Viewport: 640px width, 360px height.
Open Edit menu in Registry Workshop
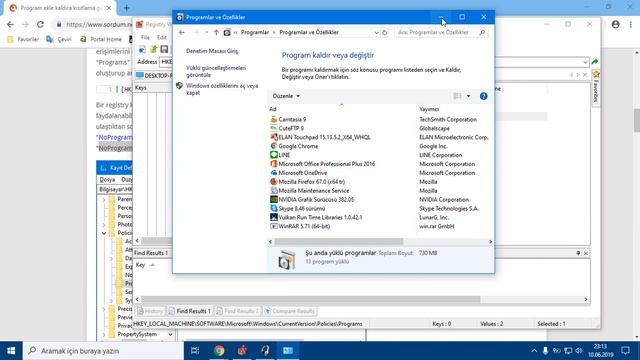[162, 37]
